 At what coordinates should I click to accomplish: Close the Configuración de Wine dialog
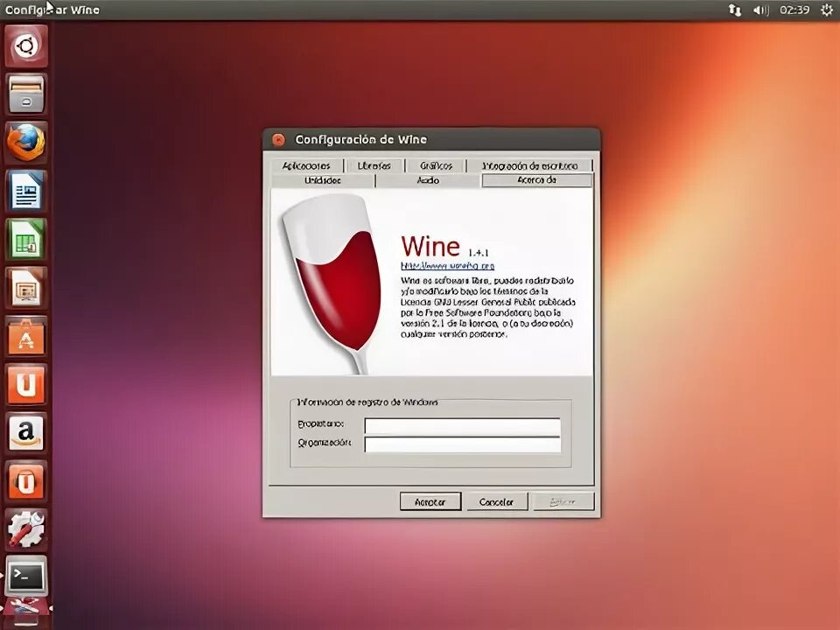click(x=278, y=140)
